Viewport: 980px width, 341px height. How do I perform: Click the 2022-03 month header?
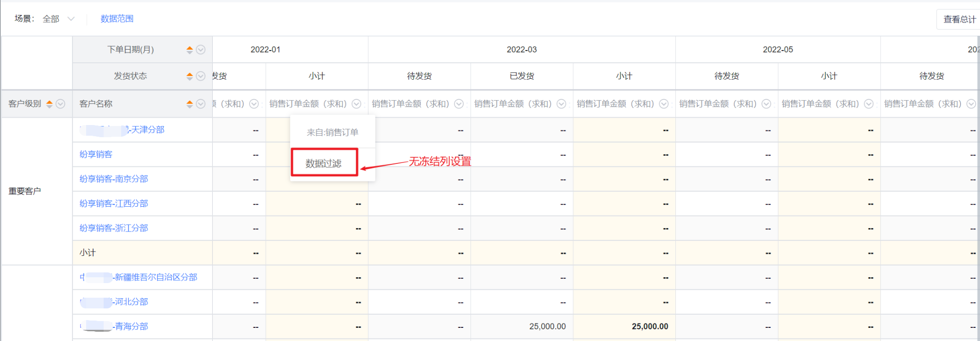[x=522, y=50]
